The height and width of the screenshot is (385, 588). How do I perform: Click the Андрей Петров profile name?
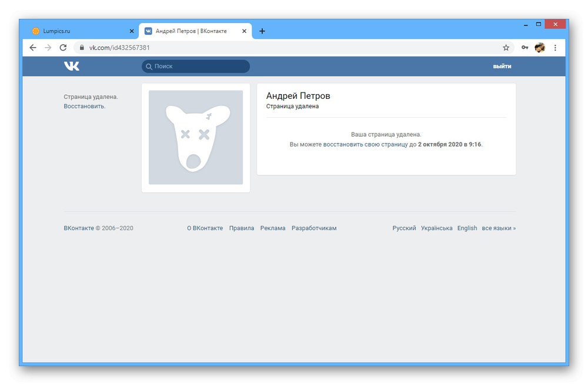coord(298,96)
